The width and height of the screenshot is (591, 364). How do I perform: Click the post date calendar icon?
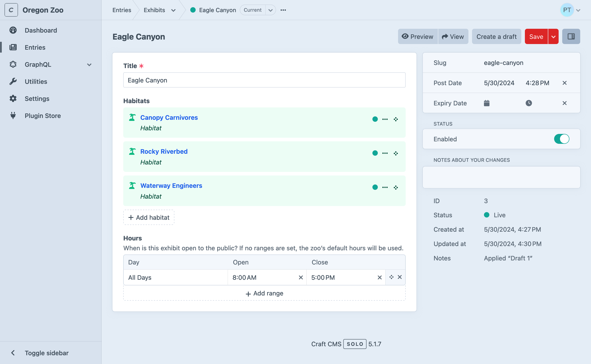(x=499, y=83)
